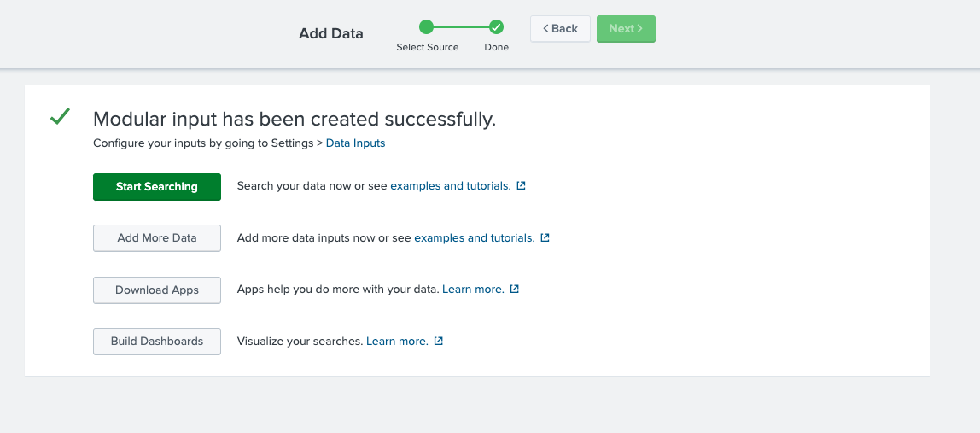Click the progress line between wizard steps
The width and height of the screenshot is (980, 433).
pyautogui.click(x=461, y=27)
